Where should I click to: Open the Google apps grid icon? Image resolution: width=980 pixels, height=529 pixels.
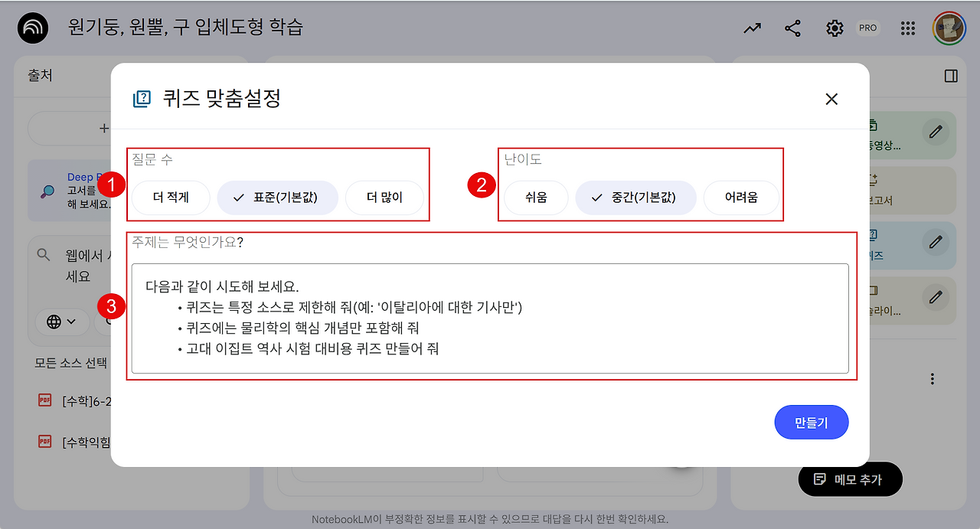(x=908, y=28)
